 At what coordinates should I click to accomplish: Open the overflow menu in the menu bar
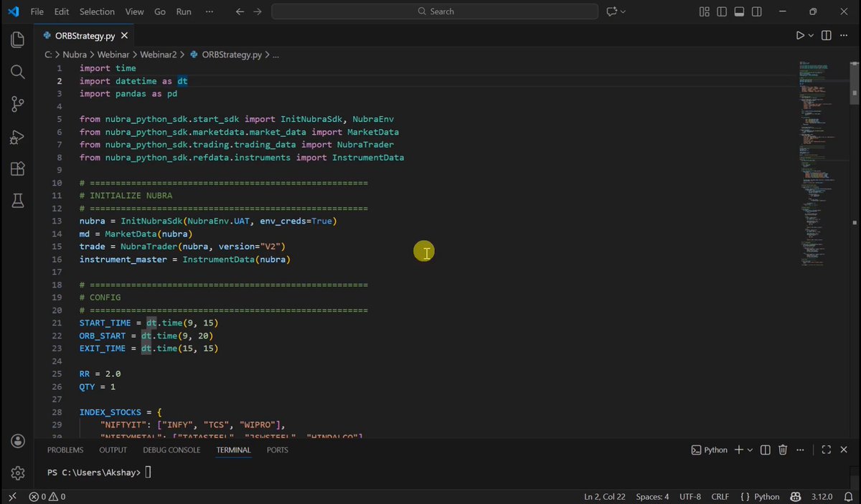(x=210, y=11)
